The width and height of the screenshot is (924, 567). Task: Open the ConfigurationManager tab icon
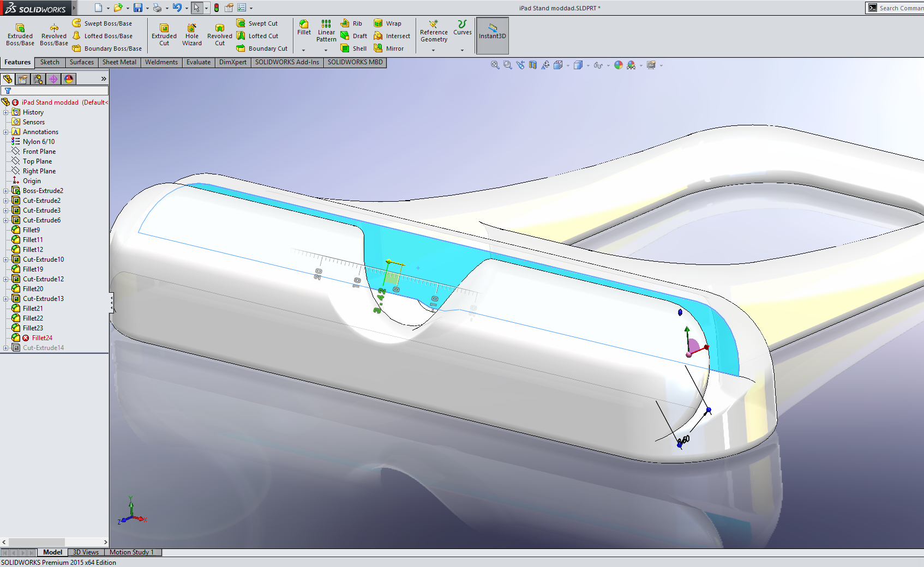pyautogui.click(x=38, y=79)
